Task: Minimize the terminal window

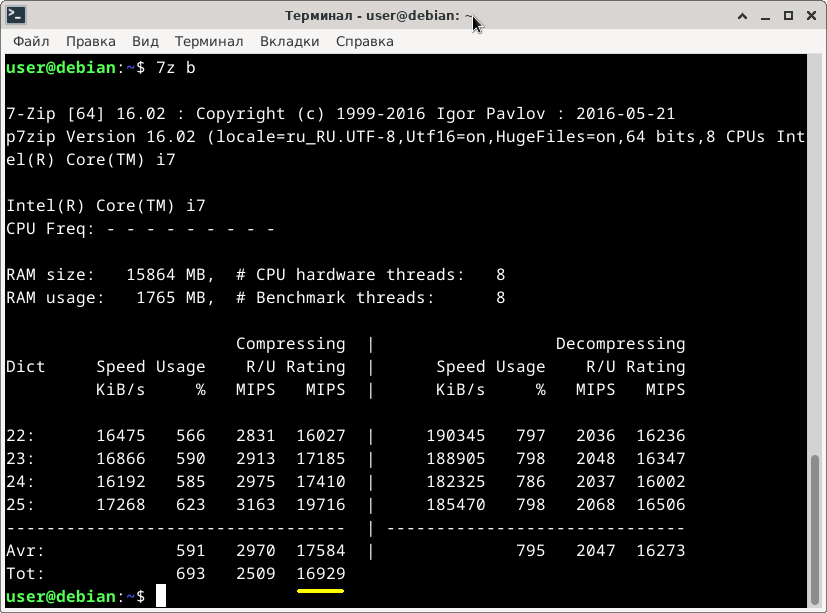Action: tap(765, 16)
